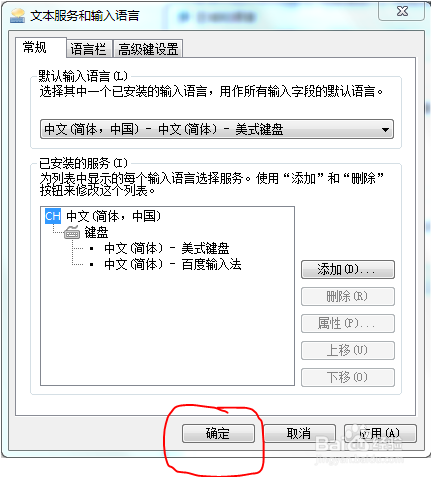Switch to the 语言栏 tab
Image resolution: width=432 pixels, height=477 pixels.
point(89,49)
